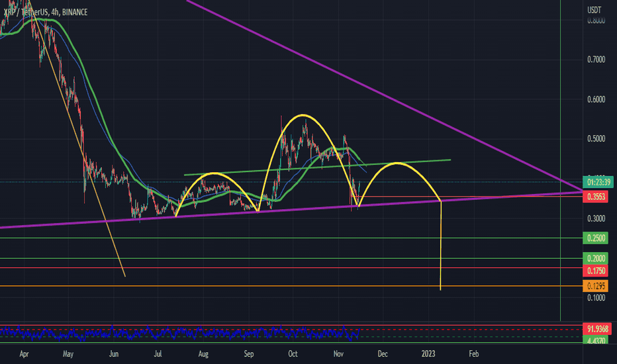The image size is (617, 364).
Task: Select the 0.3553 red price label
Action: pyautogui.click(x=596, y=197)
